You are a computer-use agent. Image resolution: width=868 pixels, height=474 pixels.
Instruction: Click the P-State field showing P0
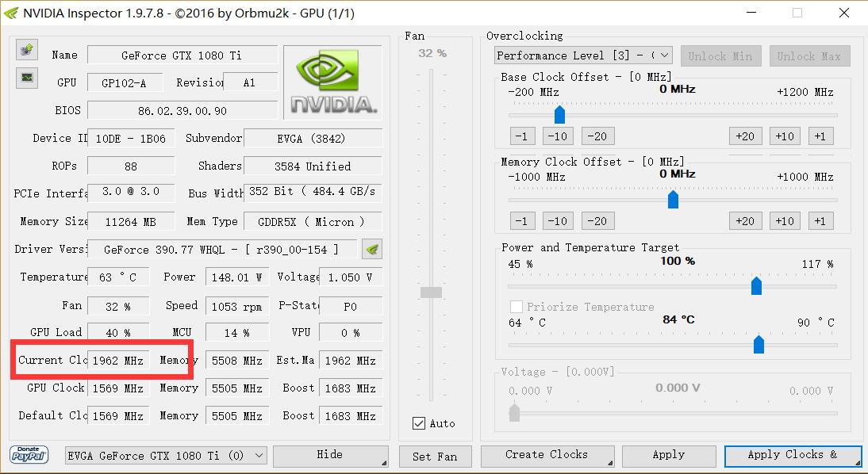[x=351, y=306]
